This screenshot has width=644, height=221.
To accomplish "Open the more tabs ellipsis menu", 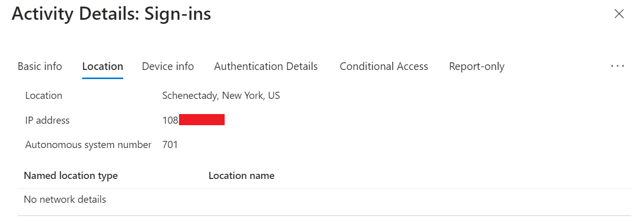I will pyautogui.click(x=618, y=66).
